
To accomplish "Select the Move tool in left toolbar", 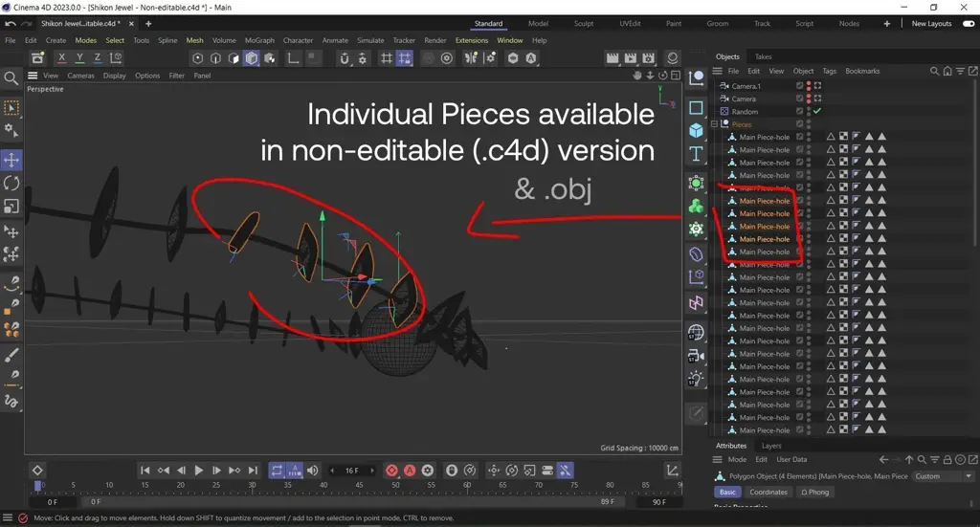I will [11, 160].
